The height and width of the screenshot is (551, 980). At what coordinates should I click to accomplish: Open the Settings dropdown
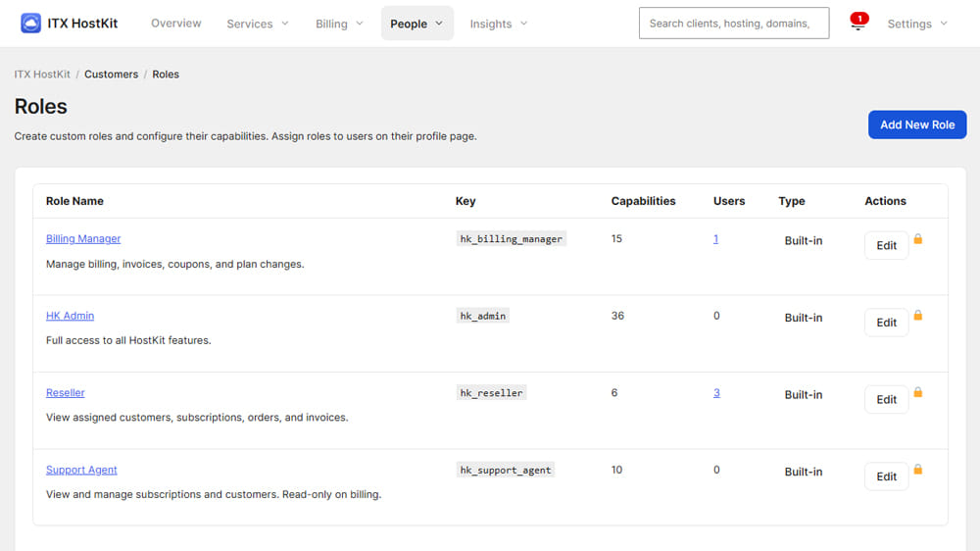917,24
